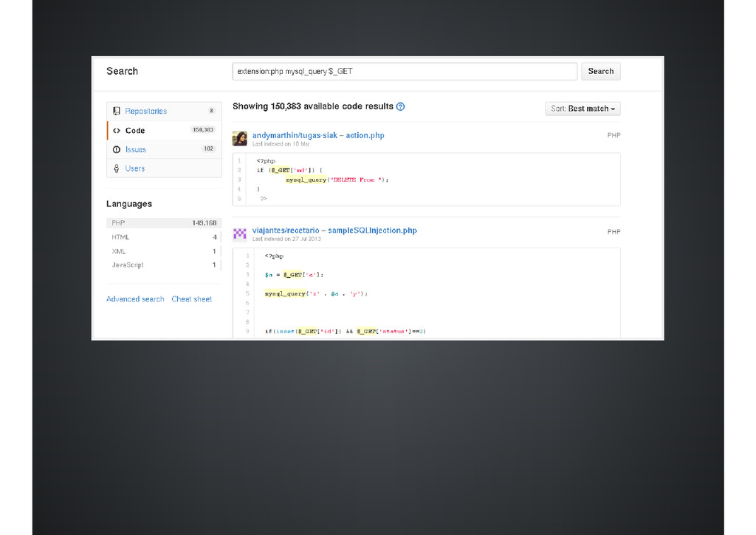Click the viajantes identicon avatar
756x535 pixels.
click(x=240, y=234)
